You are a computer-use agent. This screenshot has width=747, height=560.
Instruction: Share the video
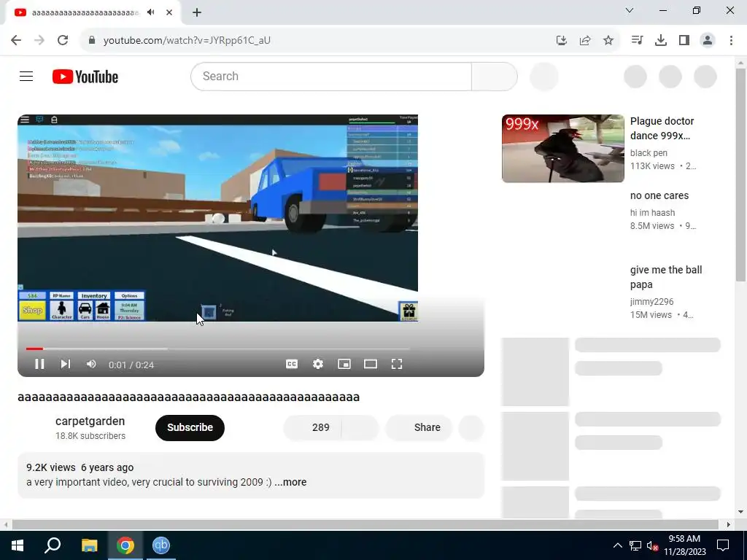pyautogui.click(x=419, y=427)
